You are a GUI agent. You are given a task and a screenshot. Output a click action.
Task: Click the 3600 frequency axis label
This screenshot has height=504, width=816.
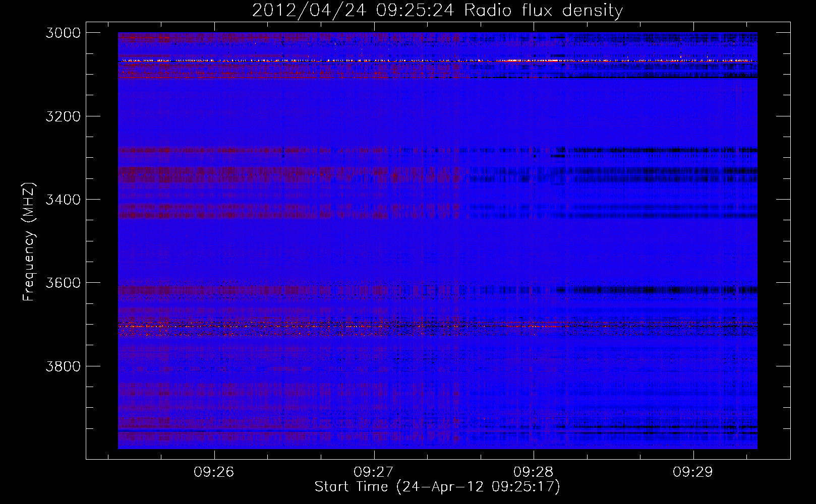[63, 283]
